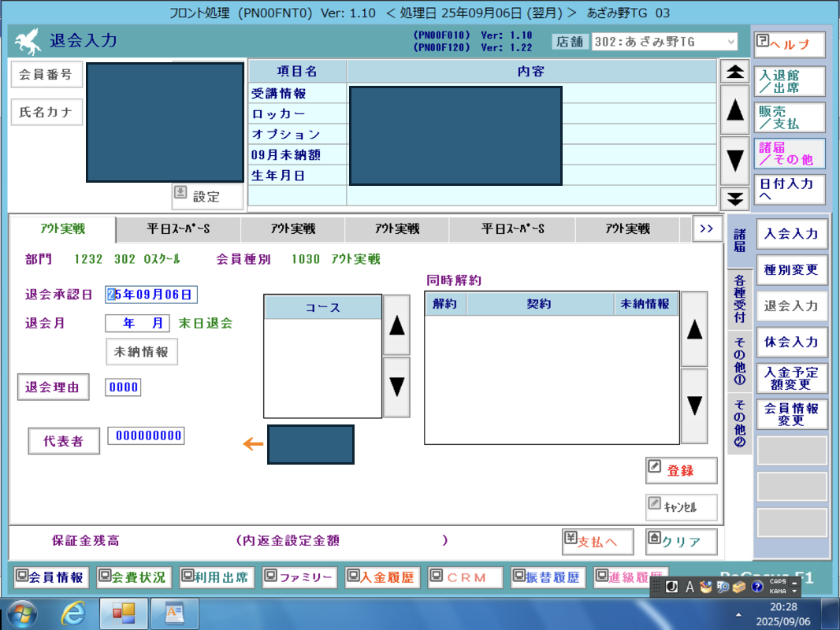The width and height of the screenshot is (840, 630).
Task: Open Internet Explorer in the taskbar
Action: click(73, 613)
